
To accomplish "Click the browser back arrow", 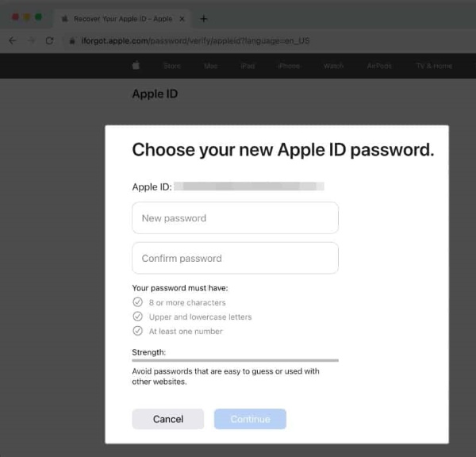I will click(12, 40).
